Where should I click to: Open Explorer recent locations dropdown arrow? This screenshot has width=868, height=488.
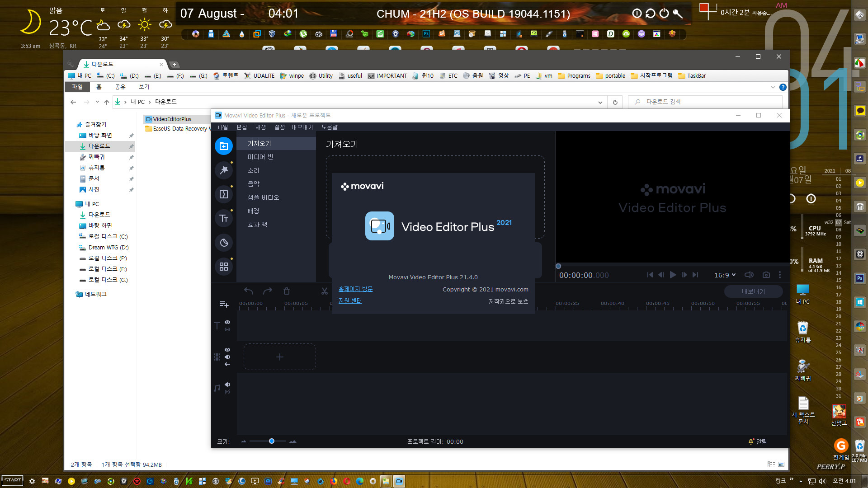97,102
